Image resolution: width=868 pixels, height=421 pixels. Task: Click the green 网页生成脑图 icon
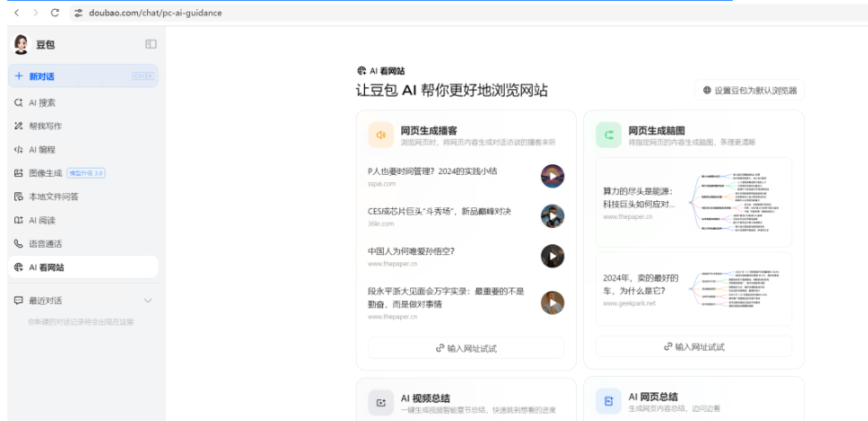click(608, 135)
